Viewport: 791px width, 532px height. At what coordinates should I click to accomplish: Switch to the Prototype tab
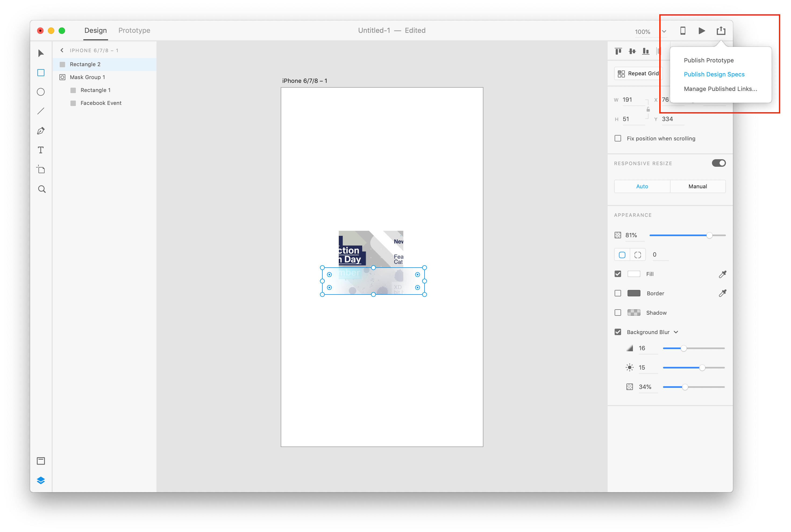(x=134, y=31)
